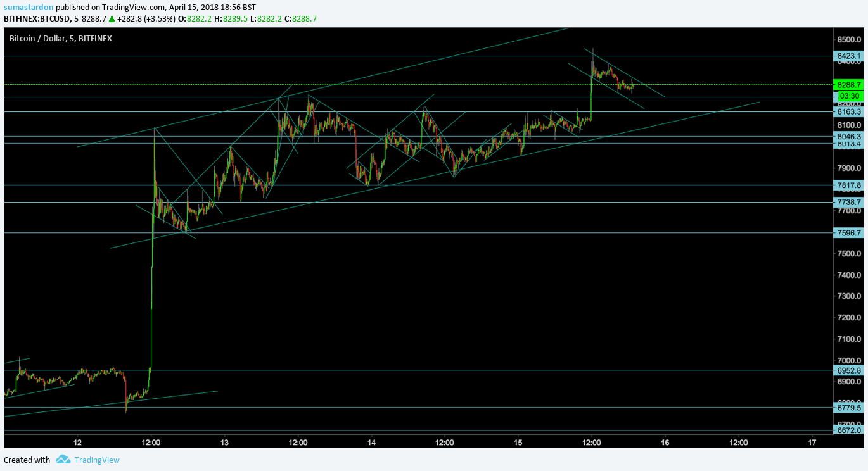Click the 7100.0 price axis tick
Screen dimensions: 868x471
pyautogui.click(x=849, y=339)
